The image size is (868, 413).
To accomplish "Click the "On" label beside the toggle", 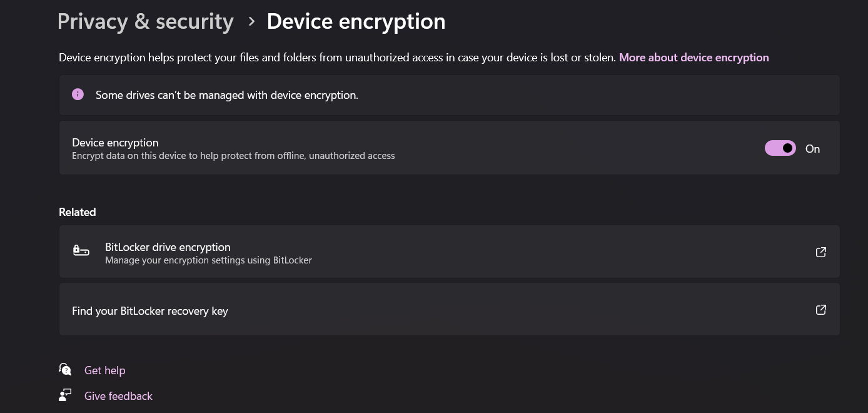I will click(x=812, y=149).
